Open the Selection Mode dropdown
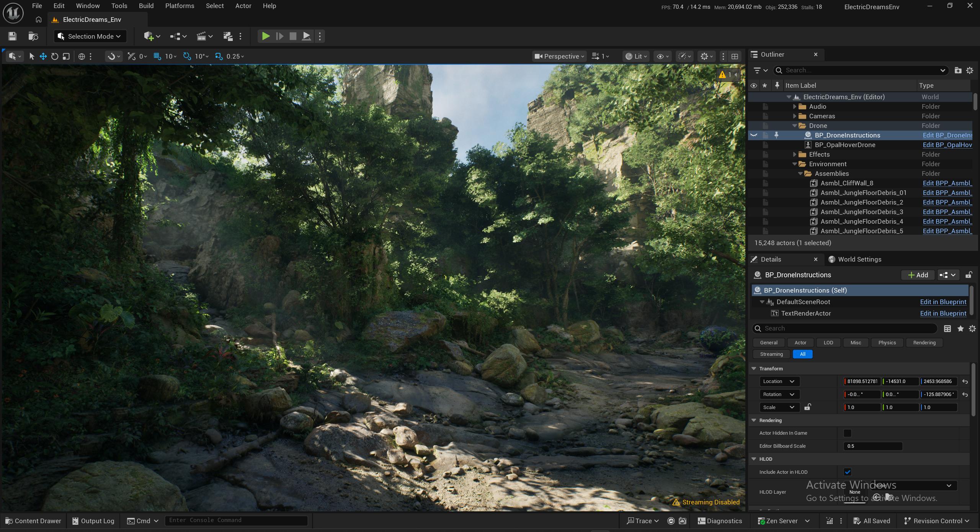This screenshot has width=980, height=532. click(x=90, y=36)
